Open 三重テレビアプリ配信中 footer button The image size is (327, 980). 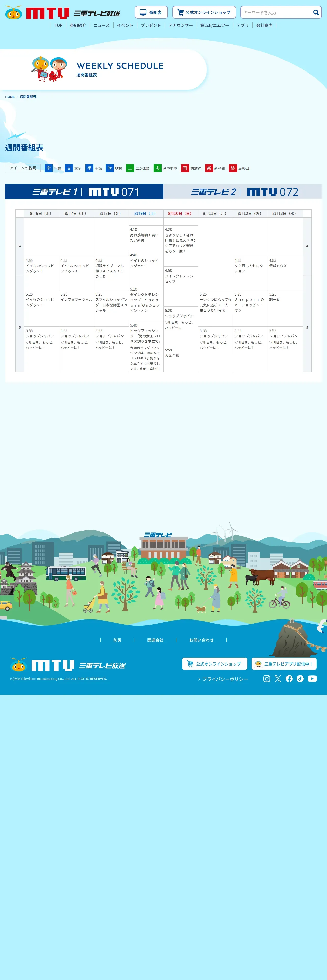click(x=284, y=664)
